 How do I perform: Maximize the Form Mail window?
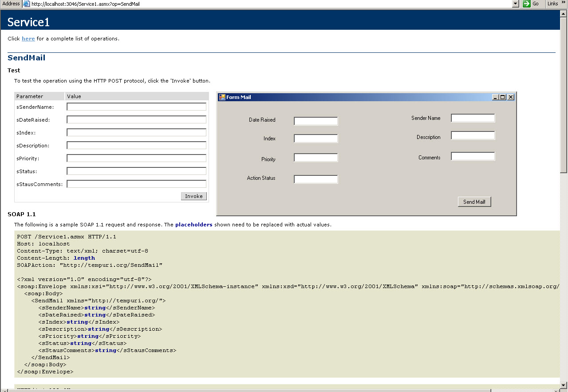point(503,97)
